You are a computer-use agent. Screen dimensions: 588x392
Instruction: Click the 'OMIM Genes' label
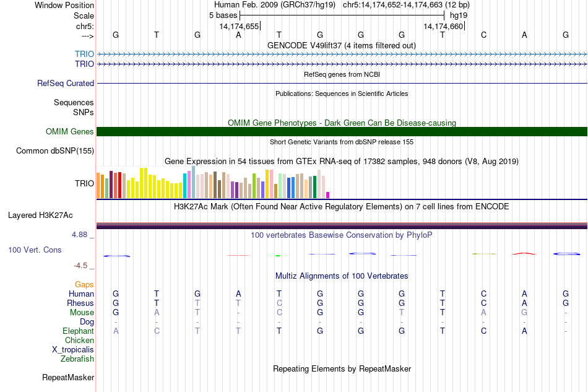click(x=69, y=132)
